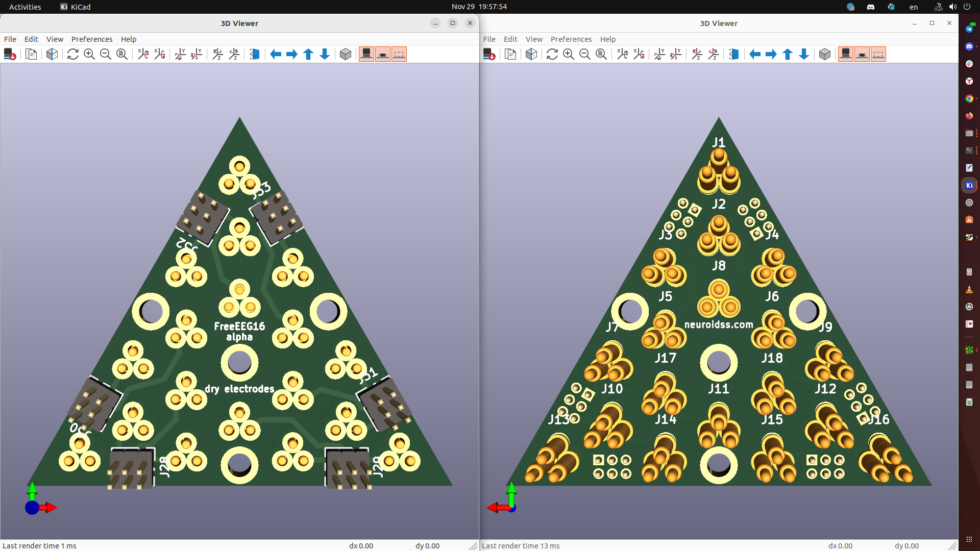Open Edit menu in left 3D Viewer
Image resolution: width=980 pixels, height=551 pixels.
(x=31, y=39)
